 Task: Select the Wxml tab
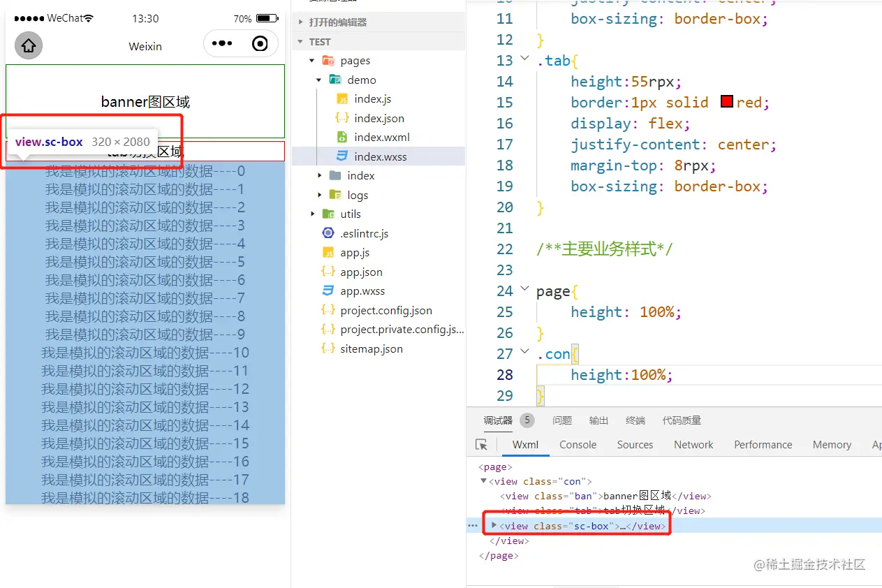pos(525,445)
